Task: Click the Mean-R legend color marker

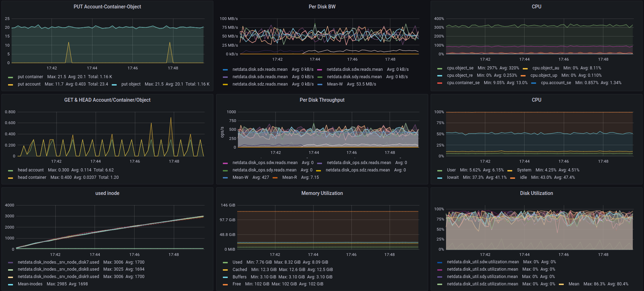Action: pyautogui.click(x=275, y=178)
